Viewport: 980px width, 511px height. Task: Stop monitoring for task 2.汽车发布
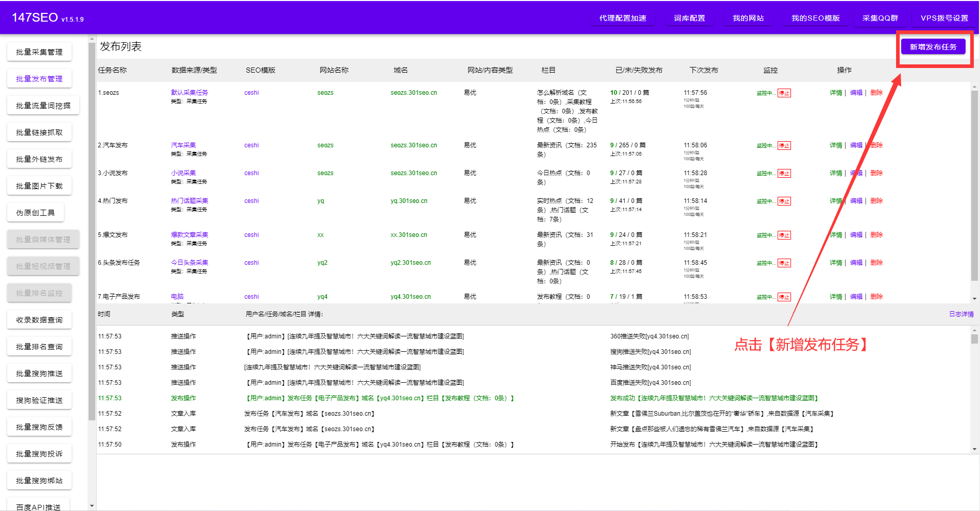(784, 146)
